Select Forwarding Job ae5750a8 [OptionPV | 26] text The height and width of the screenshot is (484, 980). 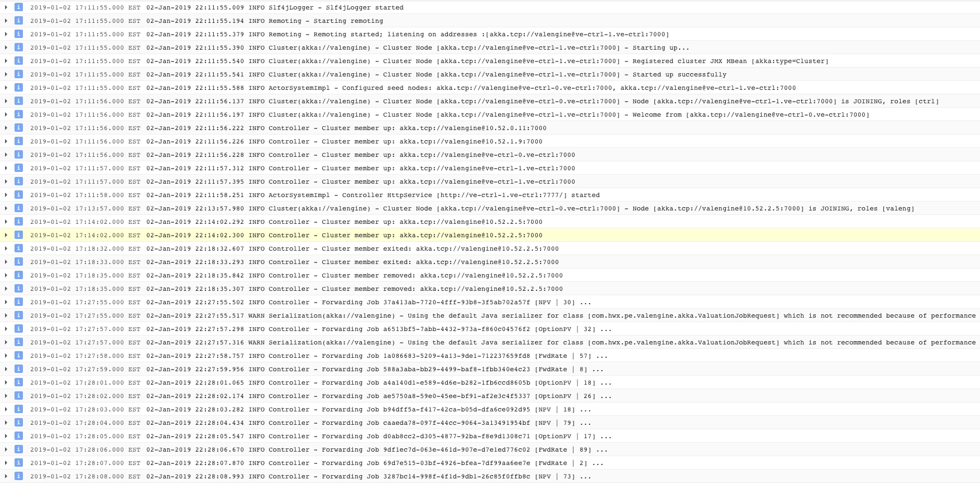pos(379,396)
